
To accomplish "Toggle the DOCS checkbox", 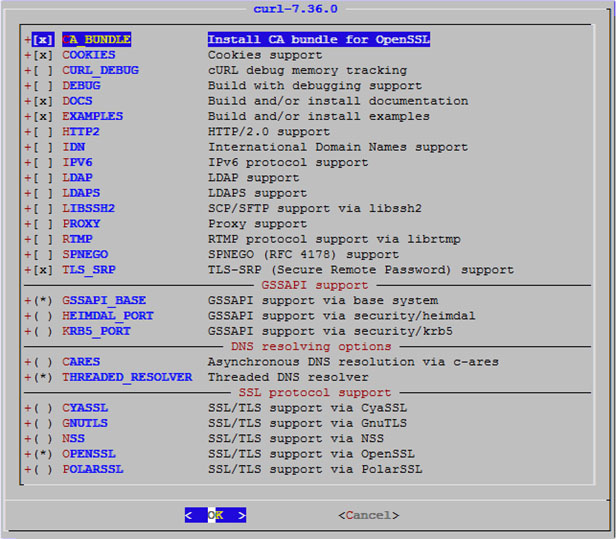I will [x=43, y=101].
